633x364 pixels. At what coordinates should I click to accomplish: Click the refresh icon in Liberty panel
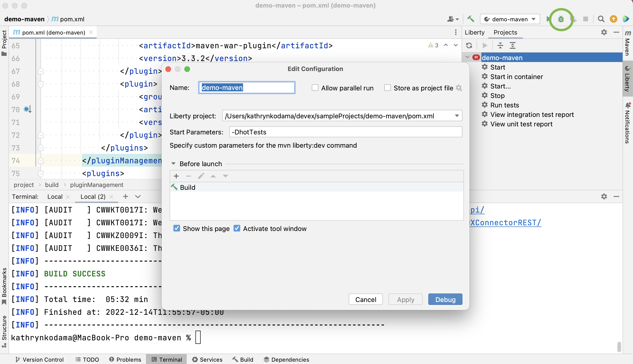click(469, 45)
